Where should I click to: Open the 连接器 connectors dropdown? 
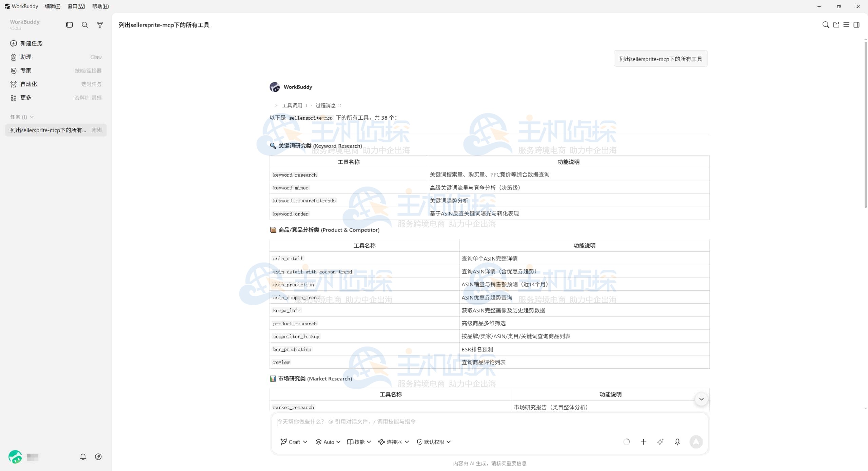pyautogui.click(x=394, y=442)
